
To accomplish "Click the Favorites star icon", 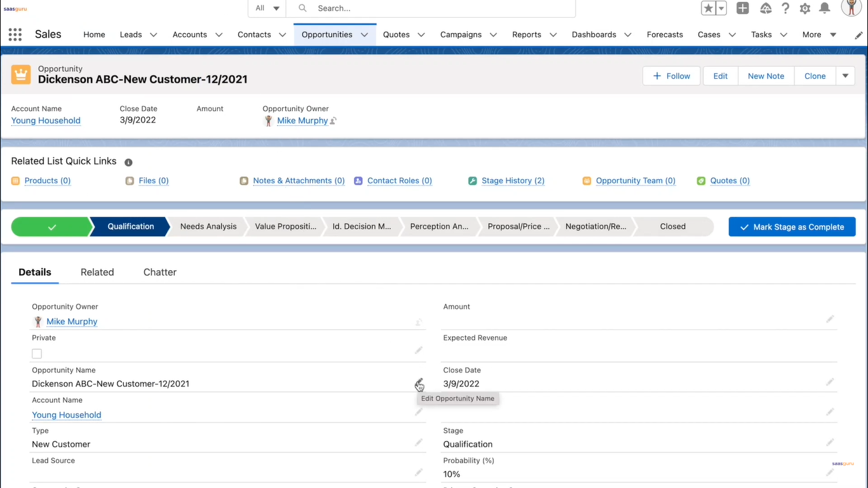I will tap(708, 8).
